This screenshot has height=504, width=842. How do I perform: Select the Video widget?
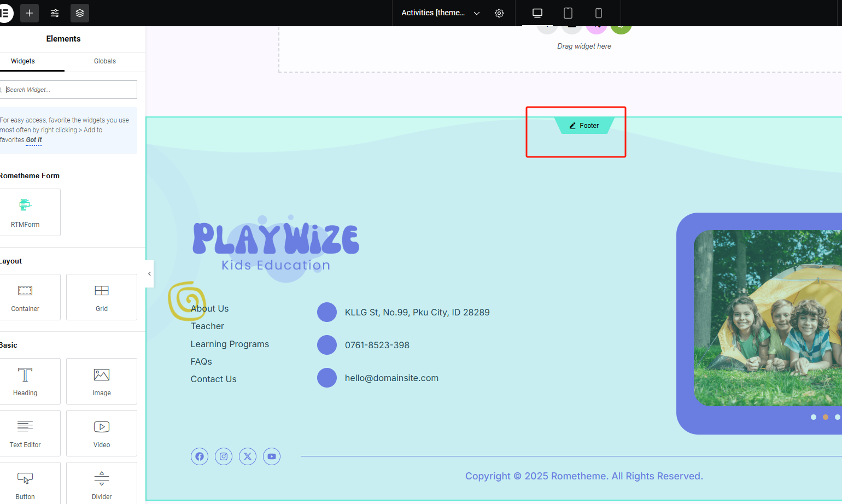click(x=102, y=433)
